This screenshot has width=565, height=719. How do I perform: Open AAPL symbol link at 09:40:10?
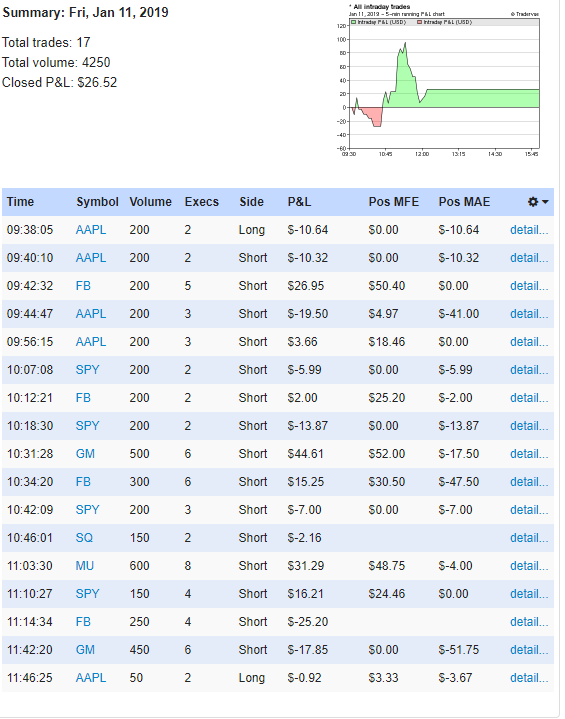pyautogui.click(x=91, y=258)
